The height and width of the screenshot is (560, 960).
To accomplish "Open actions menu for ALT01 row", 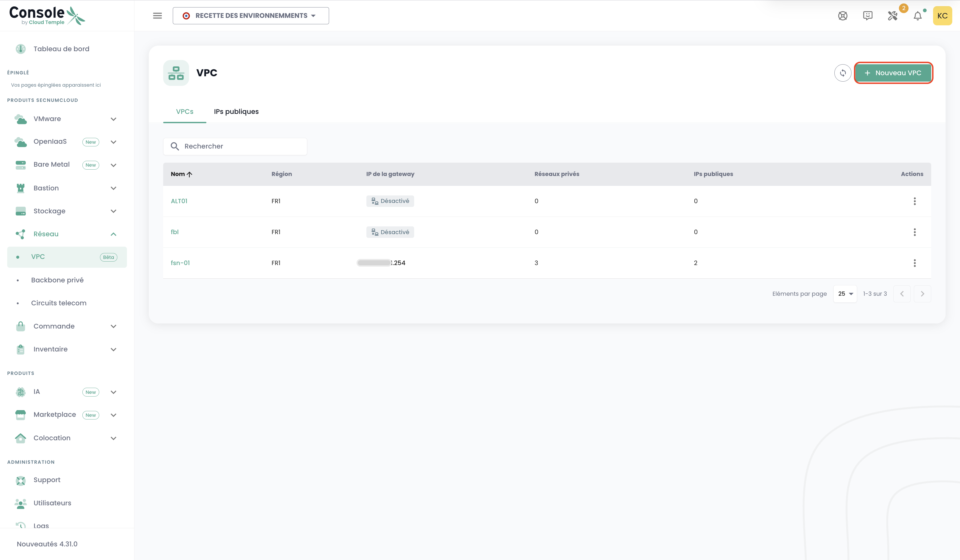I will point(914,201).
